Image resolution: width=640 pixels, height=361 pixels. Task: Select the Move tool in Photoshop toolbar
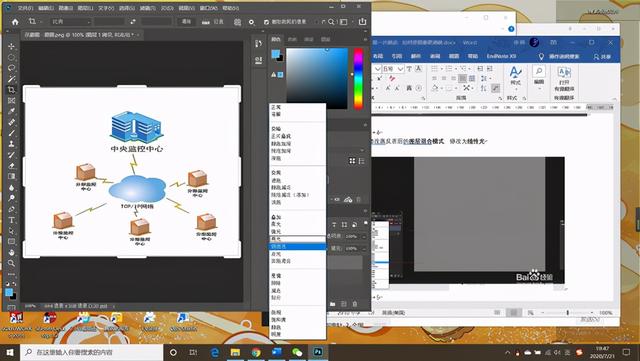(x=11, y=46)
